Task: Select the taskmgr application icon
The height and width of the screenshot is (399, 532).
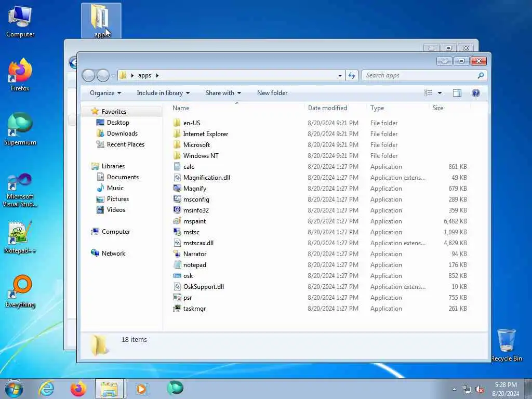Action: tap(177, 309)
